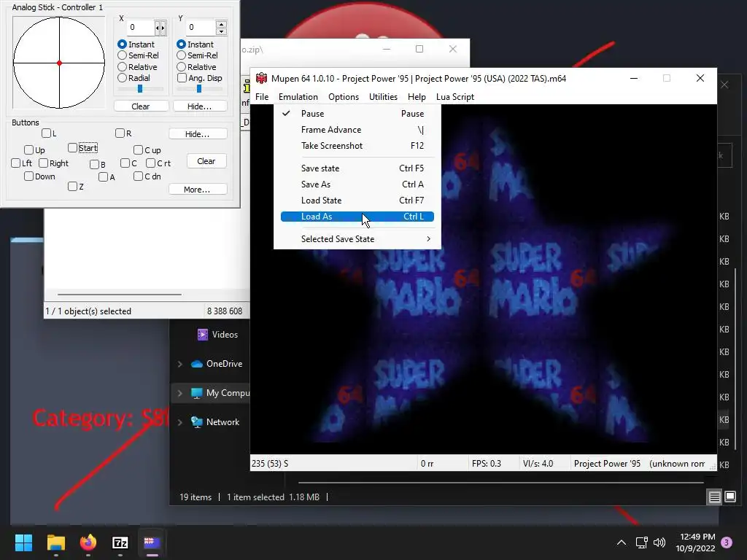Open clock and date flyout
This screenshot has height=560, width=747.
pyautogui.click(x=696, y=542)
